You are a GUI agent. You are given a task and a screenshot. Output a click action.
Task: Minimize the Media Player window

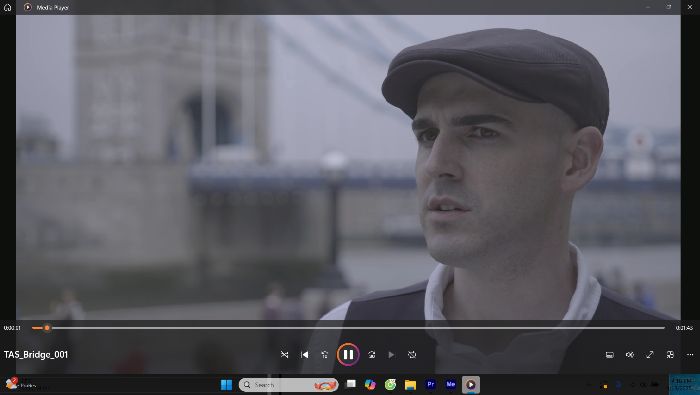[x=648, y=7]
